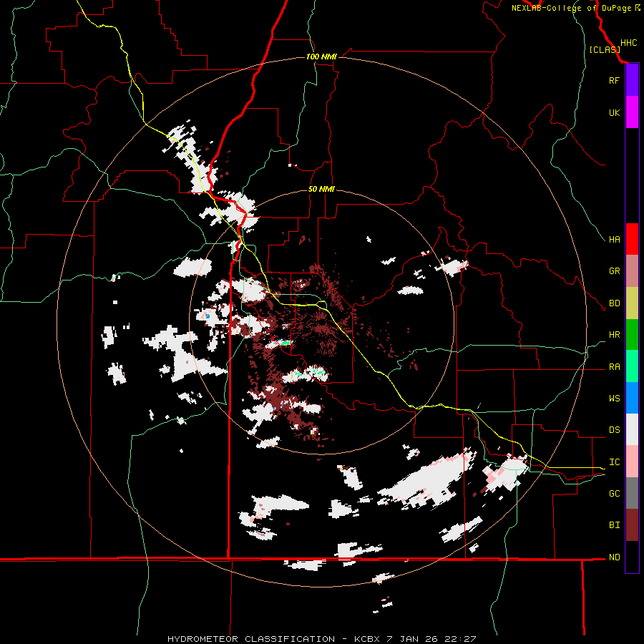Click the IC legend label
644x644 pixels.
point(614,462)
